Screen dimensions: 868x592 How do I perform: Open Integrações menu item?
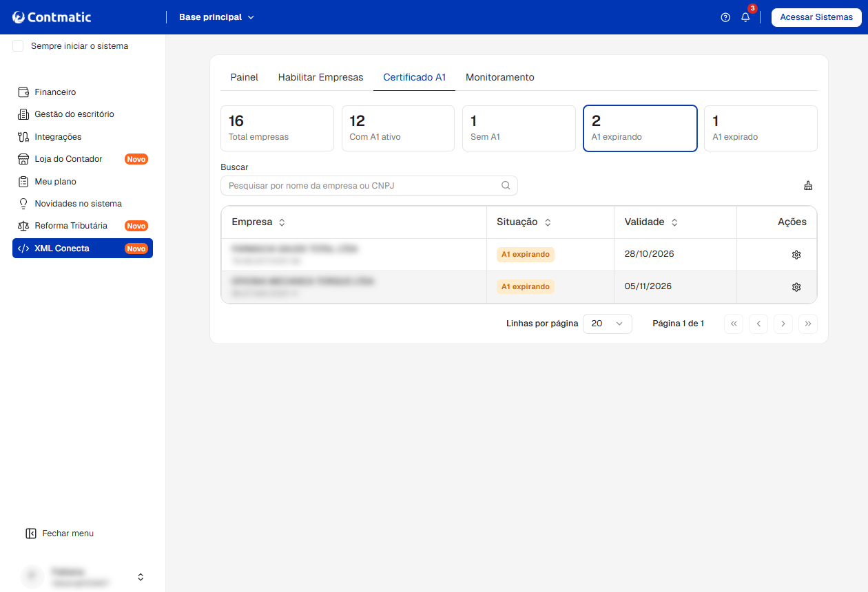tap(83, 137)
